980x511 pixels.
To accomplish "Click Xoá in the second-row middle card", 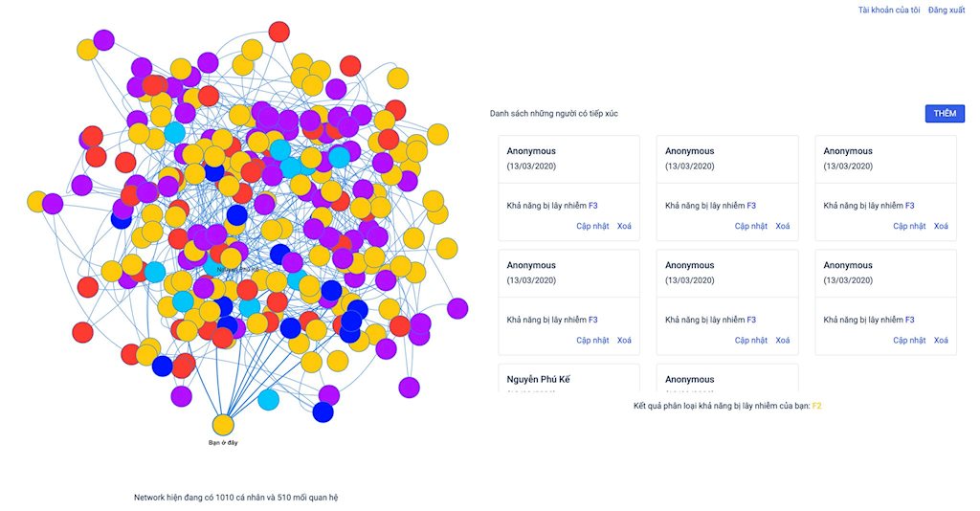I will pyautogui.click(x=783, y=340).
